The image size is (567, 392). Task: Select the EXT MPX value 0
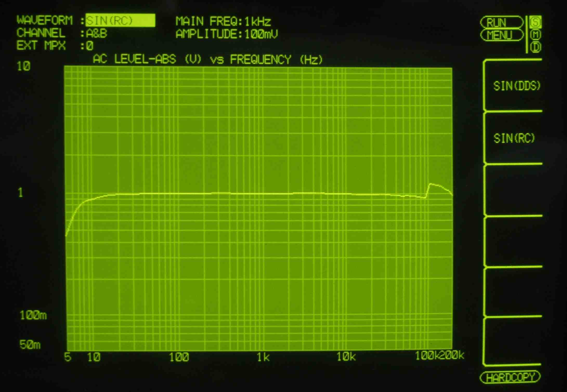pos(90,46)
